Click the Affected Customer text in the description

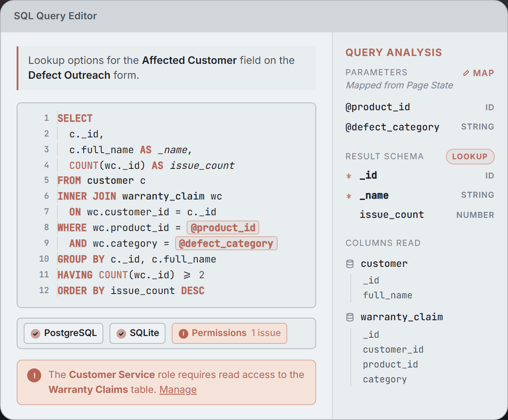189,60
